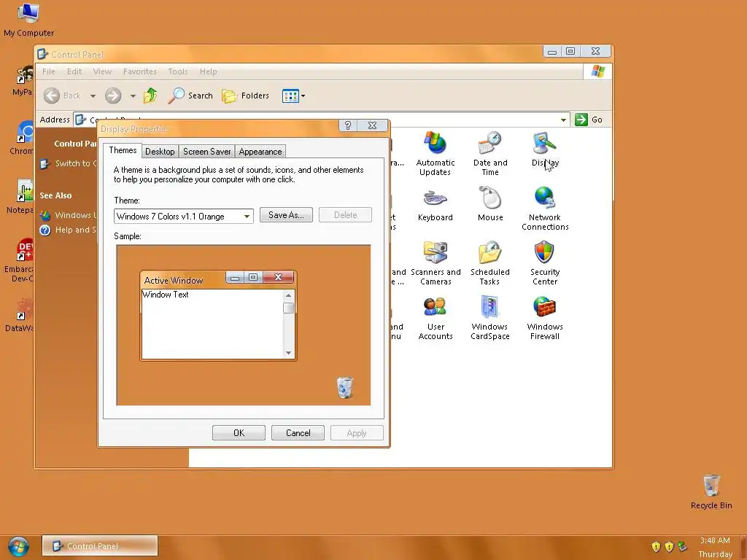Expand the Address bar dropdown
747x560 pixels.
click(564, 120)
